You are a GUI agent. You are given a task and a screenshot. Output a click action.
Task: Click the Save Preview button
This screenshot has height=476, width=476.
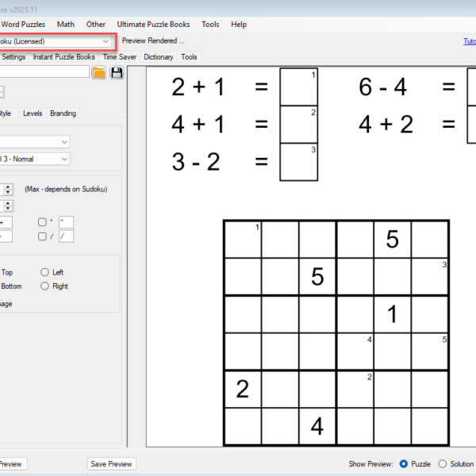[111, 464]
